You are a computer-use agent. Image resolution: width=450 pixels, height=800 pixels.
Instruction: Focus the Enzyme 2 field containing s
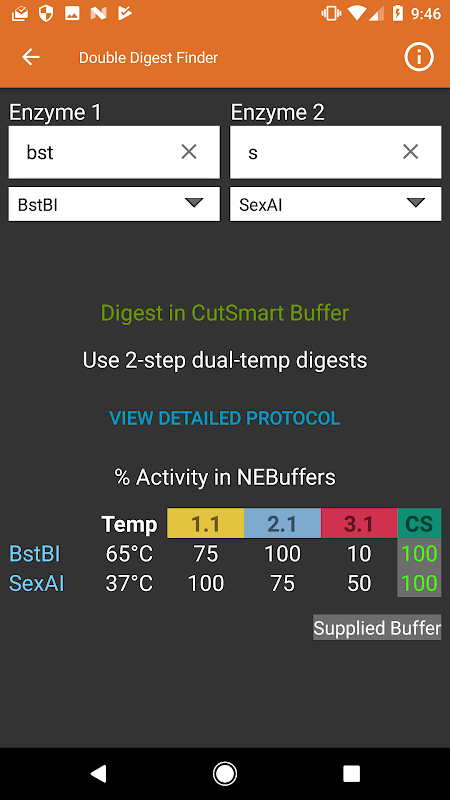click(x=336, y=152)
